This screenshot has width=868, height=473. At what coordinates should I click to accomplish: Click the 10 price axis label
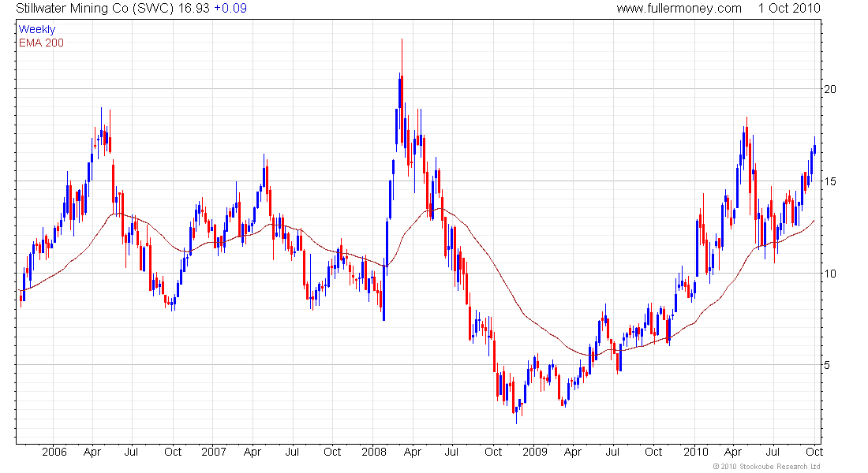point(830,274)
